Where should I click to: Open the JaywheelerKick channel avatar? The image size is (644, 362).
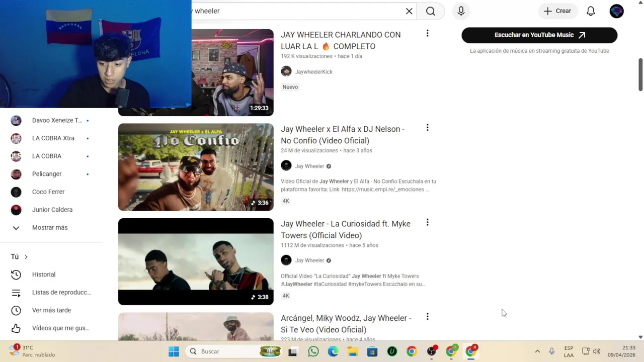286,71
